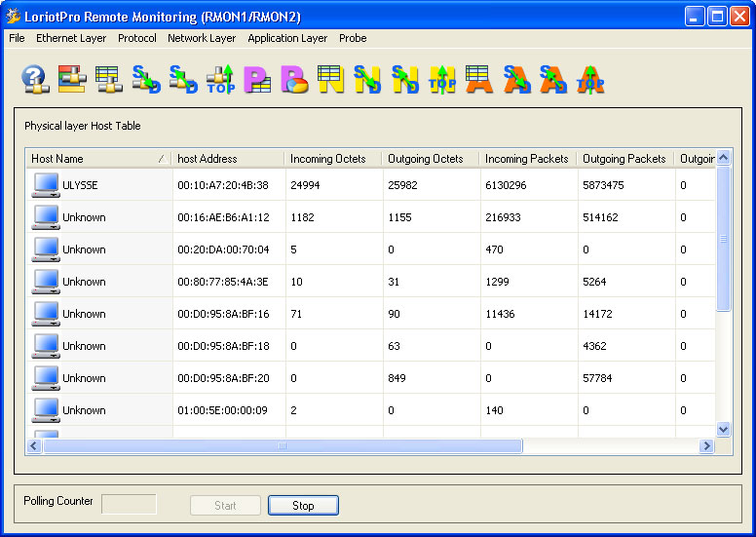
Task: Sort by the Host Name column header
Action: point(97,158)
